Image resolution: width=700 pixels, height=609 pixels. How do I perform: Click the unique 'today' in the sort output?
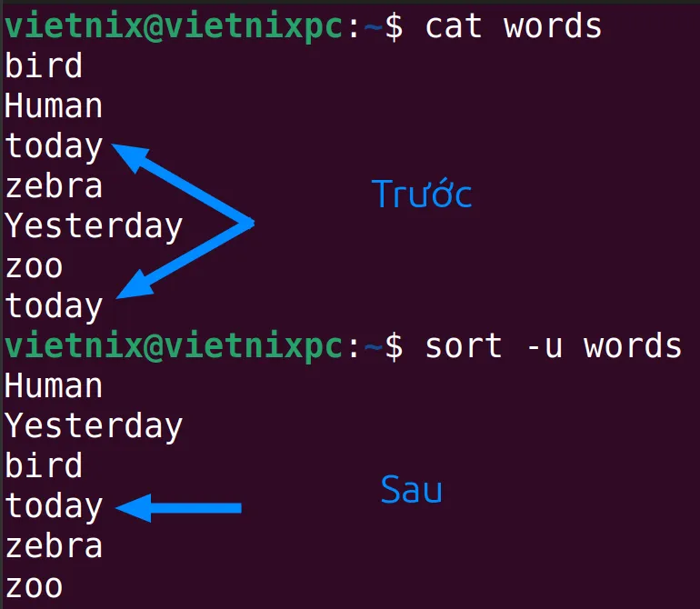pos(54,507)
